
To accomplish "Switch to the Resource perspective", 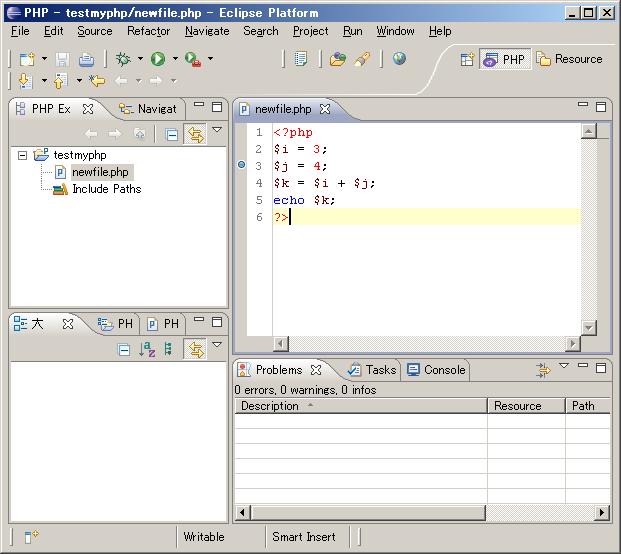I will pos(569,59).
